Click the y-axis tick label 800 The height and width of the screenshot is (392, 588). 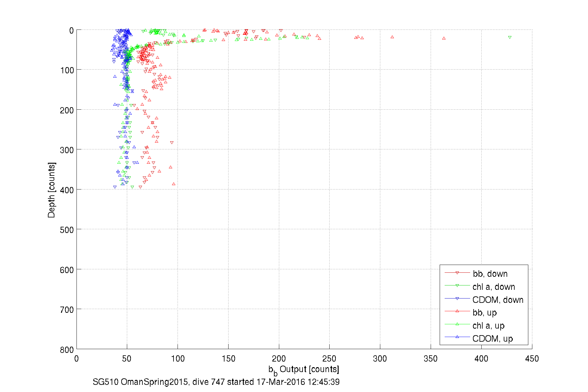tap(67, 350)
